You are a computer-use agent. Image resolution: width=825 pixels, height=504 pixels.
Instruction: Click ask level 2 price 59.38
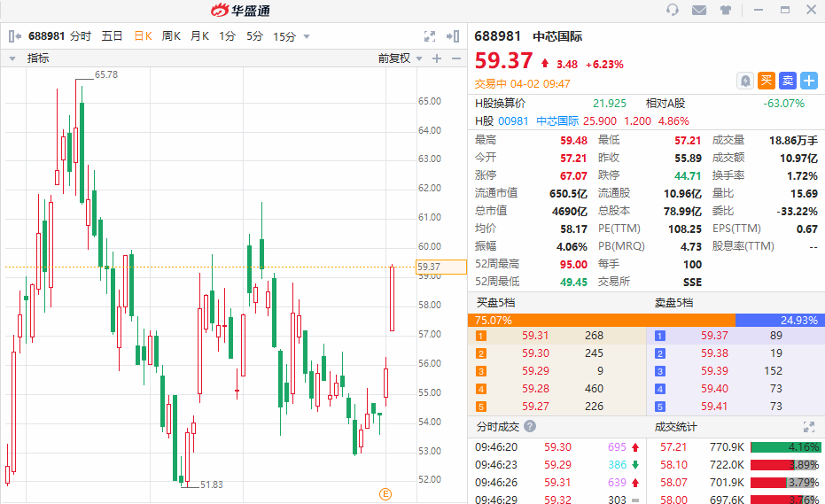[x=714, y=353]
